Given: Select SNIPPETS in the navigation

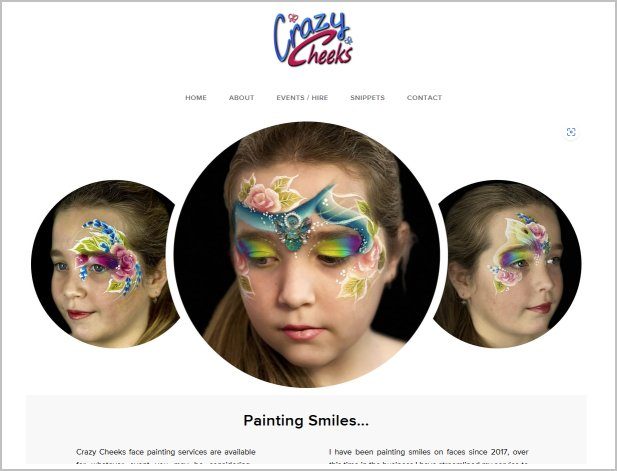Looking at the screenshot, I should [368, 98].
